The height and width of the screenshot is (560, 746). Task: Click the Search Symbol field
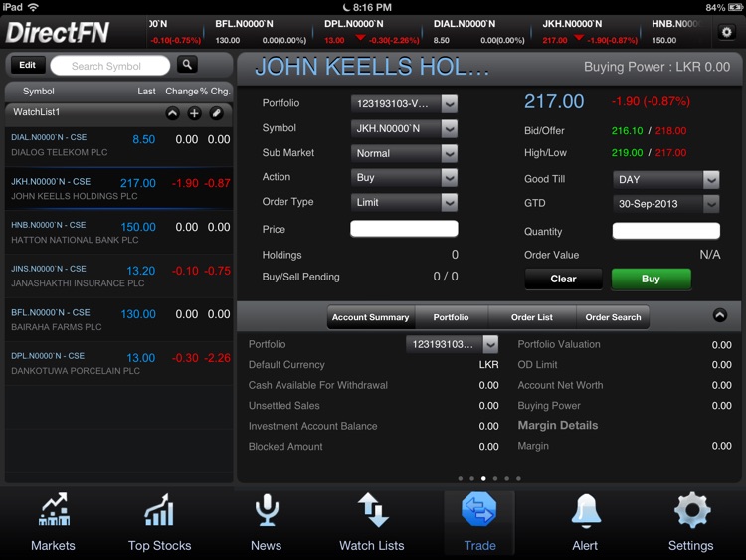click(109, 66)
